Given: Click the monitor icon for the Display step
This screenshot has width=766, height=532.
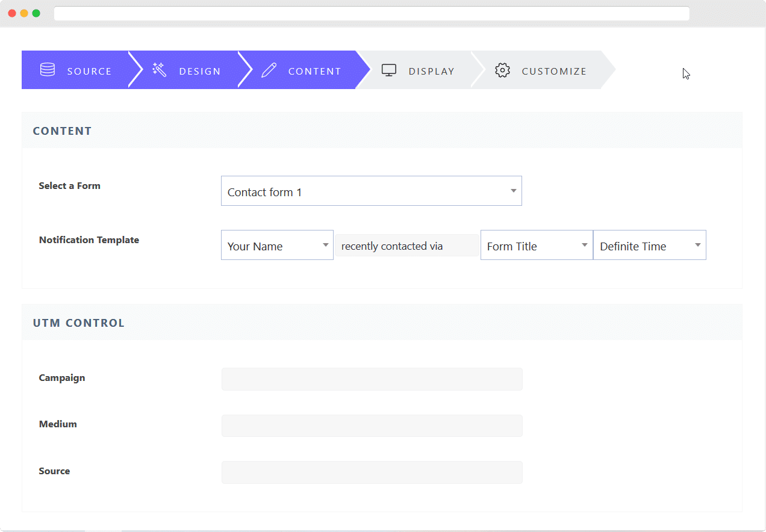Looking at the screenshot, I should pos(389,70).
